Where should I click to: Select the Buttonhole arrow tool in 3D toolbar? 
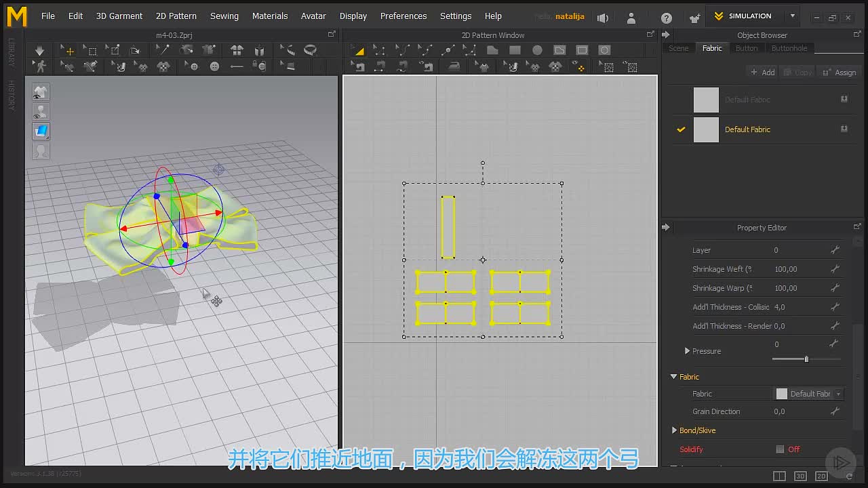pyautogui.click(x=237, y=66)
